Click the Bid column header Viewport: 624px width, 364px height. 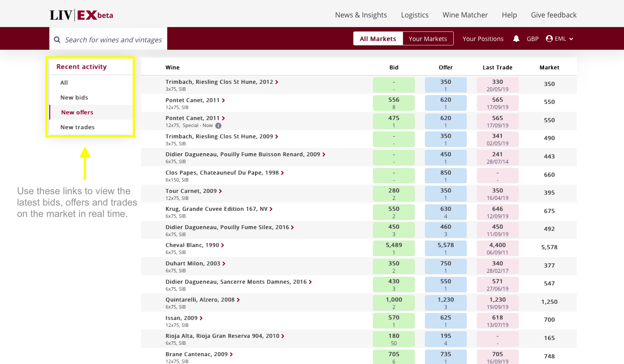point(394,67)
